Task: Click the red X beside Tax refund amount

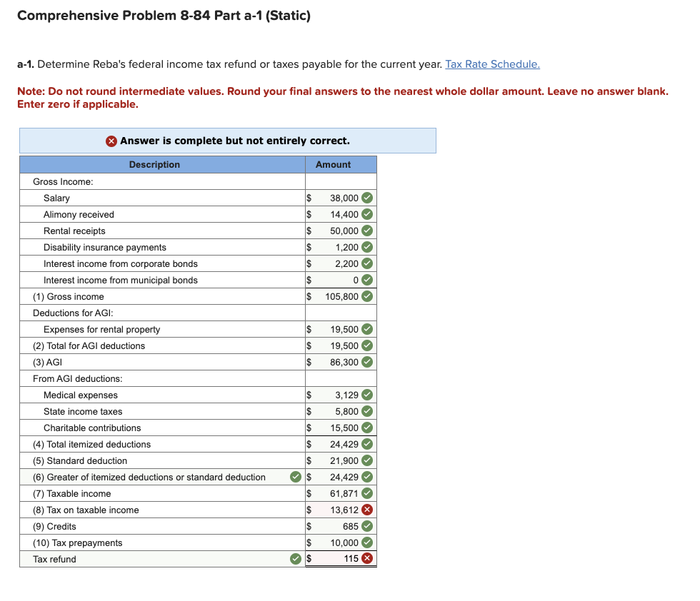Action: tap(366, 559)
